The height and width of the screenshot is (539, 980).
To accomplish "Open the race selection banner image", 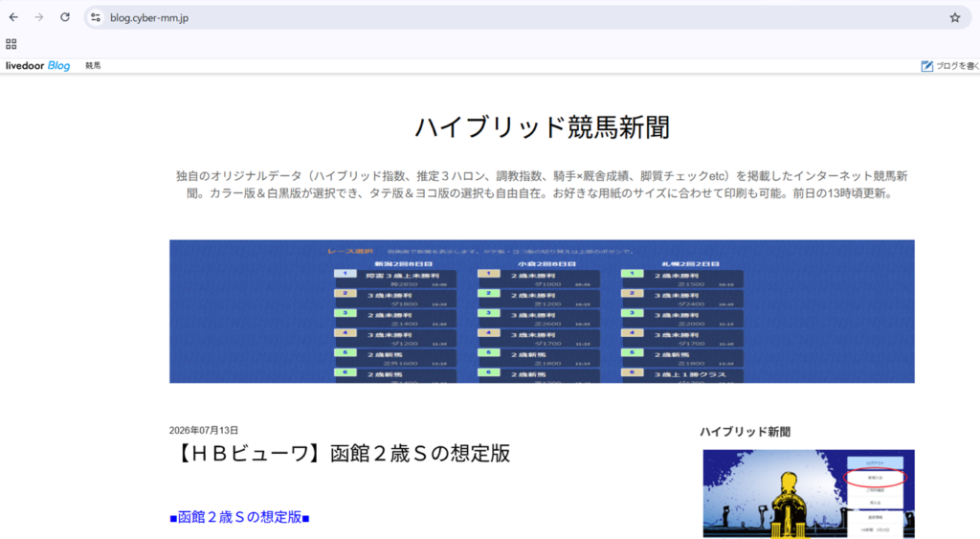I will 542,311.
